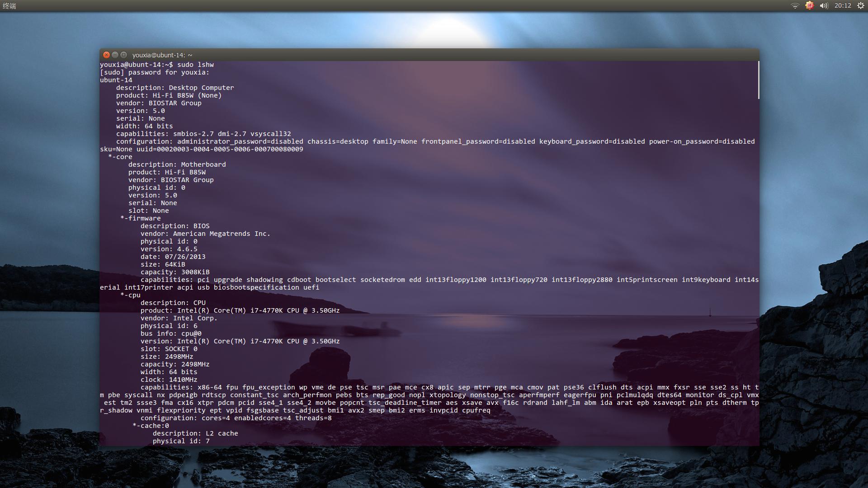
Task: Select the text 'BIOSTAR Group' vendor entry
Action: (176, 103)
